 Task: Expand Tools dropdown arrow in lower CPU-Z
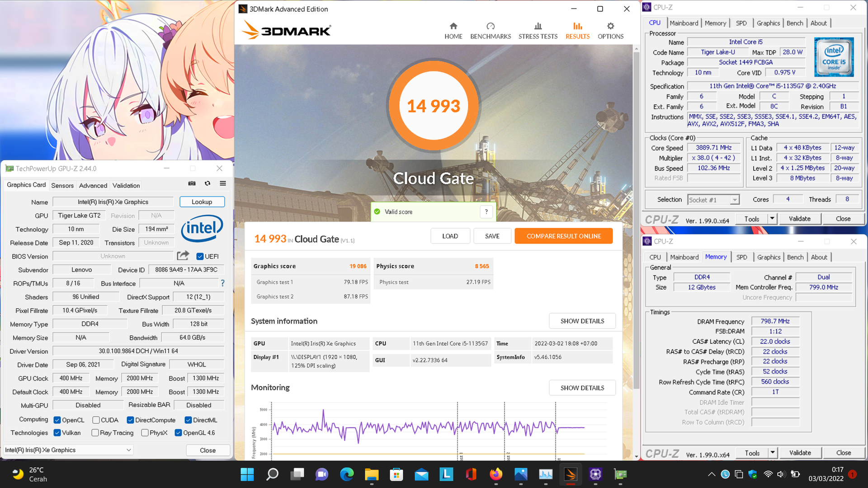tap(772, 453)
